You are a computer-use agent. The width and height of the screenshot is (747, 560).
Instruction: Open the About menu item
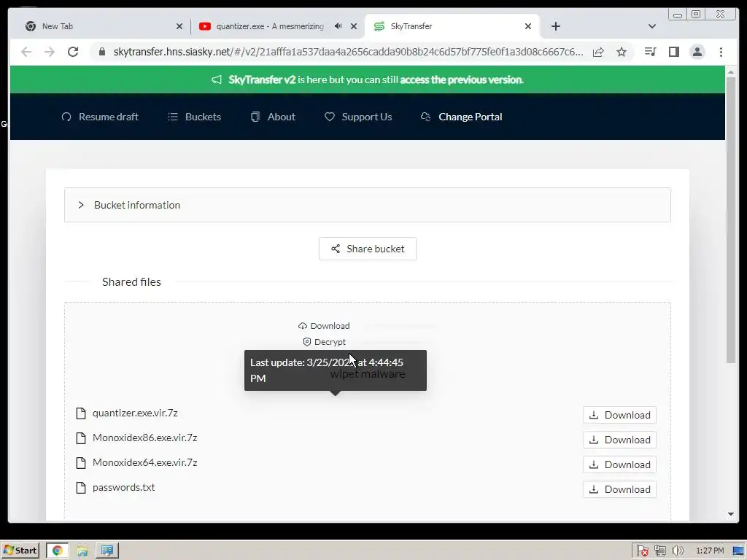[273, 117]
